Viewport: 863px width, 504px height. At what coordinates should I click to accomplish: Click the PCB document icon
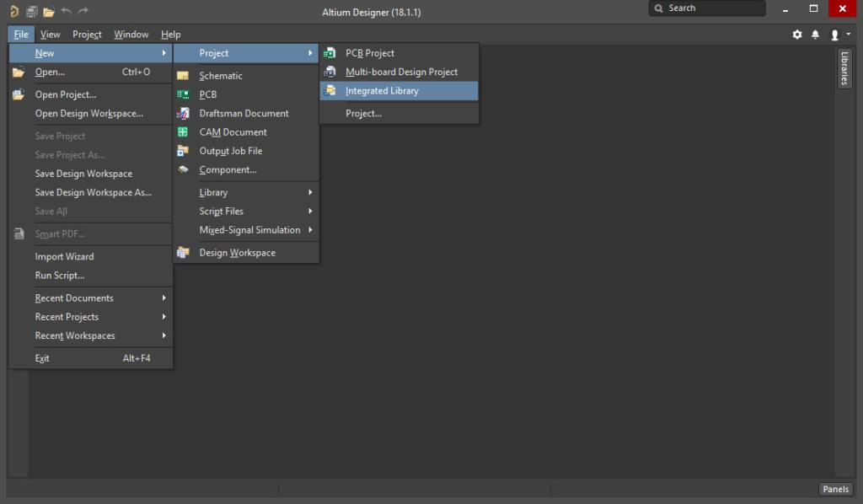coord(183,94)
